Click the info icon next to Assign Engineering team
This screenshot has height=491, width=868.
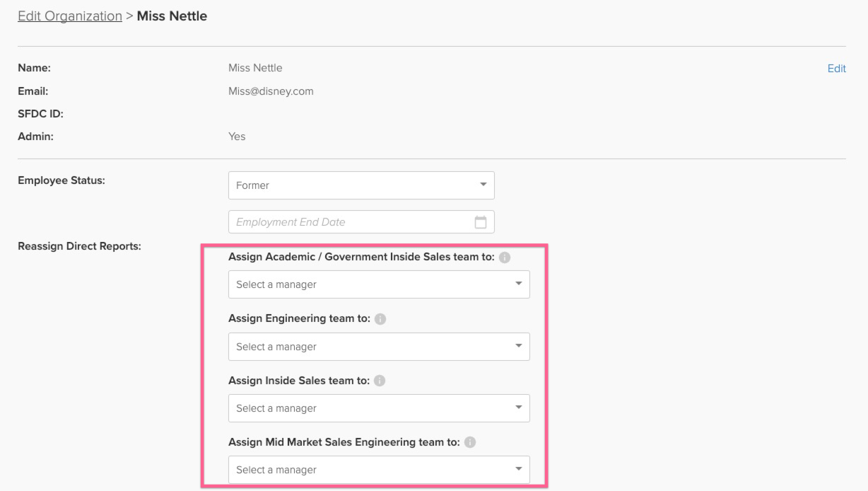(380, 318)
